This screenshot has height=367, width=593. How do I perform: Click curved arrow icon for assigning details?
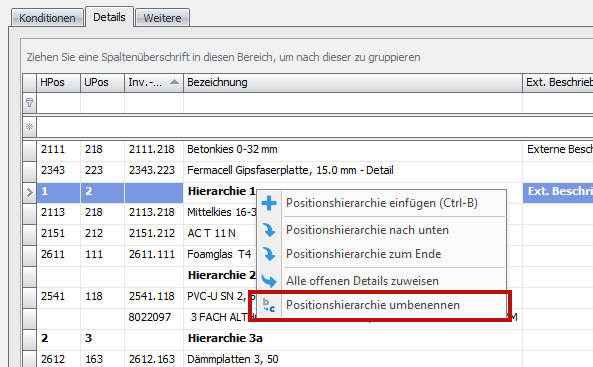[x=269, y=281]
